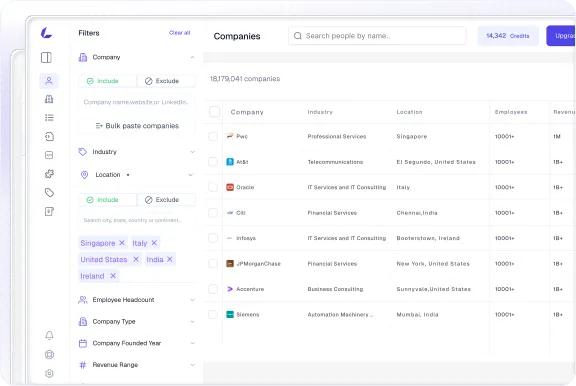
Task: Select Exclude under Location filter
Action: point(166,199)
